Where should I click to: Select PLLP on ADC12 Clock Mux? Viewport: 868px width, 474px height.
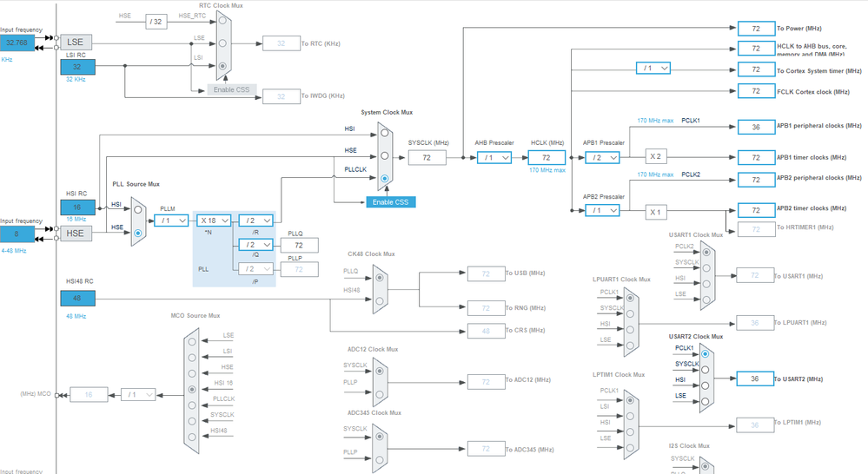[380, 395]
